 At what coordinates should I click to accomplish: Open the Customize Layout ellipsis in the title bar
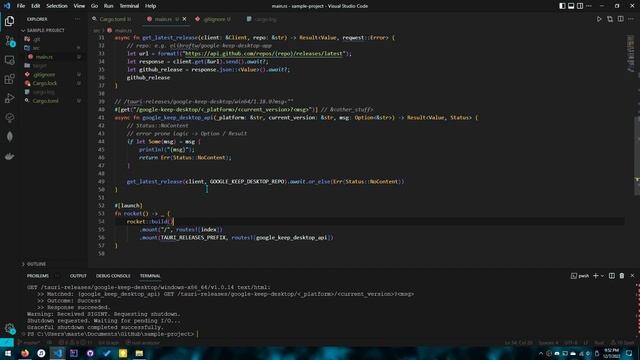point(589,6)
